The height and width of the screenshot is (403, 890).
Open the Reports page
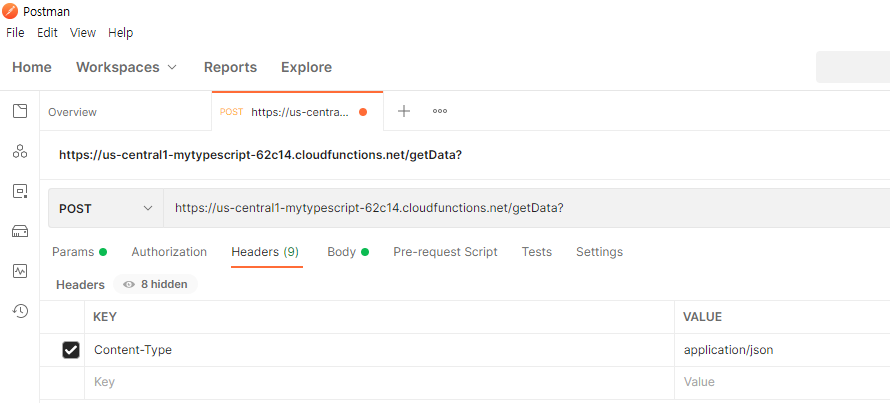[230, 67]
